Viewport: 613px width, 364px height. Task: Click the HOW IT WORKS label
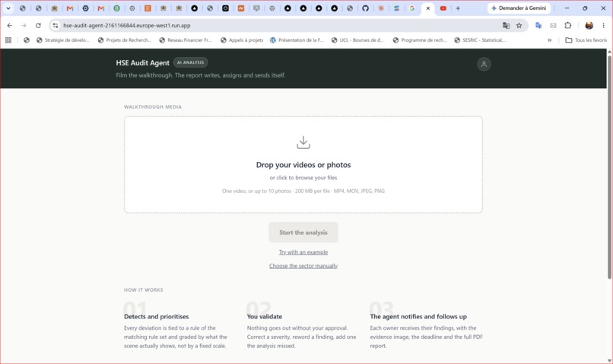(x=144, y=290)
